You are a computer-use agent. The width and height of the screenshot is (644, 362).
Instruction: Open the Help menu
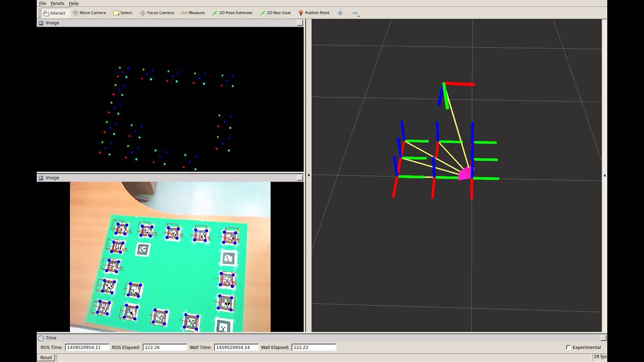(x=73, y=4)
